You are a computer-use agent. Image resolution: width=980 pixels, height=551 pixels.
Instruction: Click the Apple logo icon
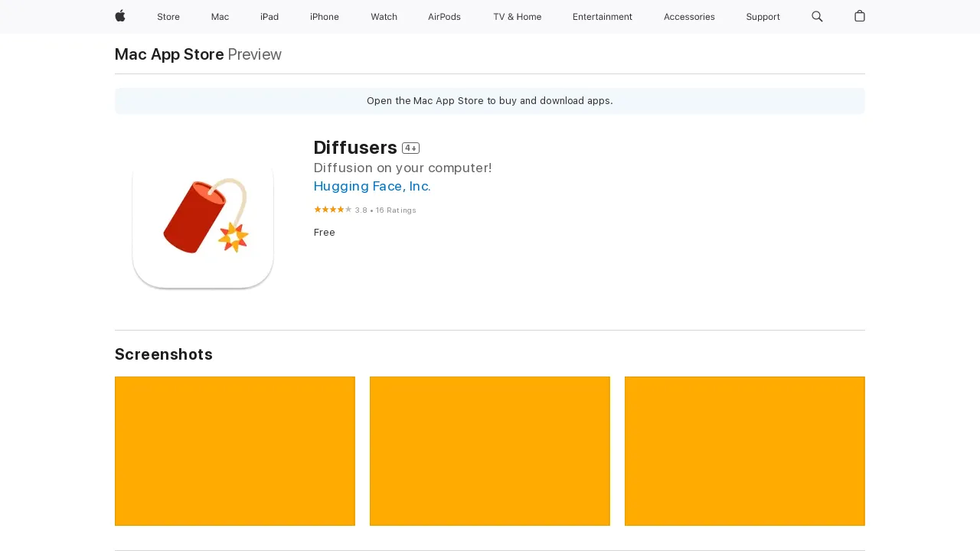tap(120, 16)
